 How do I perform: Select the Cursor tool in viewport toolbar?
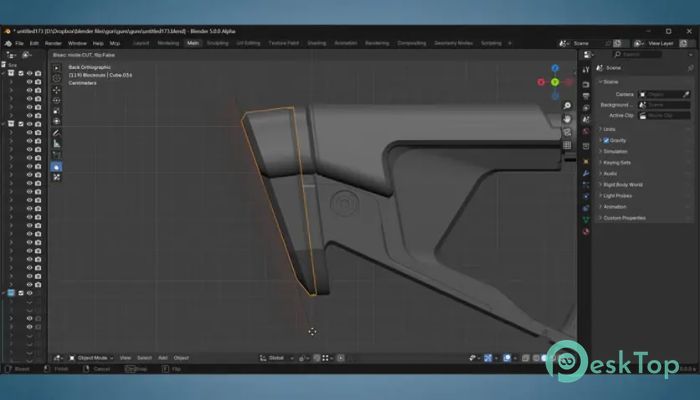click(56, 79)
